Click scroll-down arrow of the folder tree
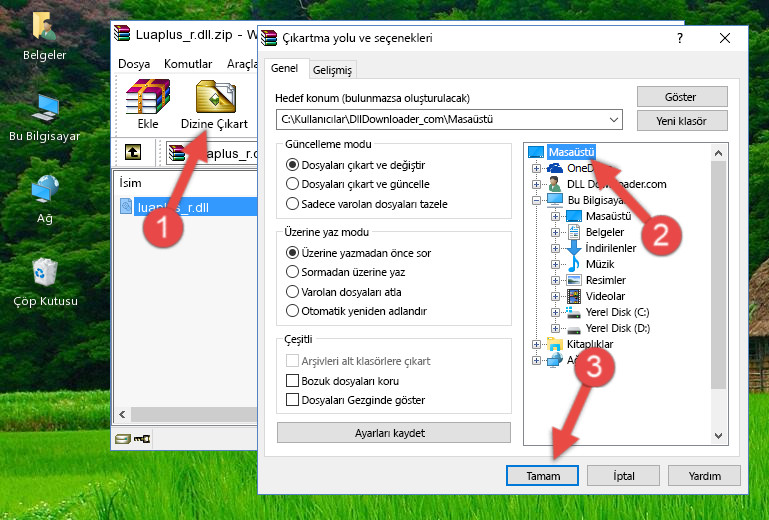 click(x=718, y=436)
